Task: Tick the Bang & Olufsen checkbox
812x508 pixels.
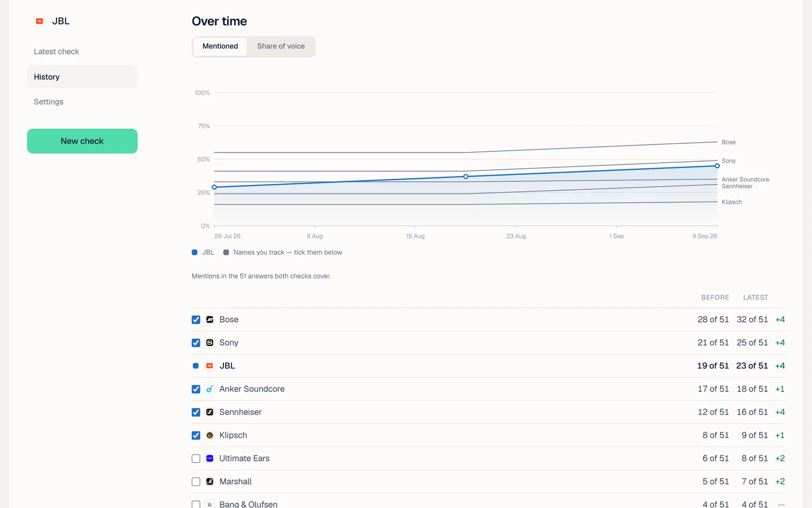Action: pos(196,504)
